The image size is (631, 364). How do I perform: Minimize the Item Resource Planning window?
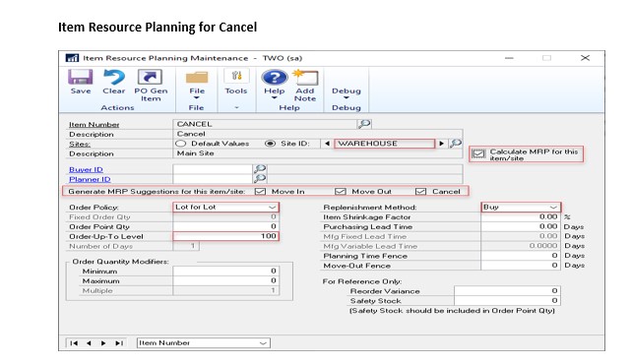click(x=509, y=58)
